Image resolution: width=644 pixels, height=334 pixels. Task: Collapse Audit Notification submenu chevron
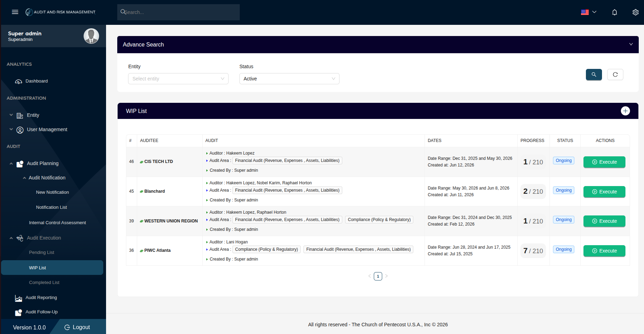coord(24,178)
